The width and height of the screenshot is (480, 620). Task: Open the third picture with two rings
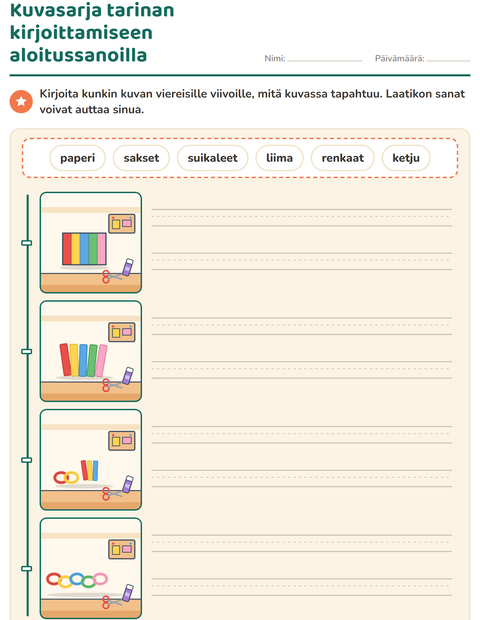[91, 460]
